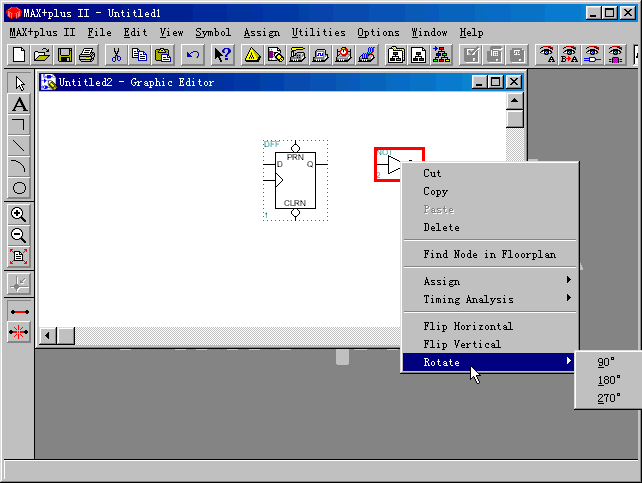Select the arc drawing tool
The height and width of the screenshot is (483, 642).
(18, 166)
